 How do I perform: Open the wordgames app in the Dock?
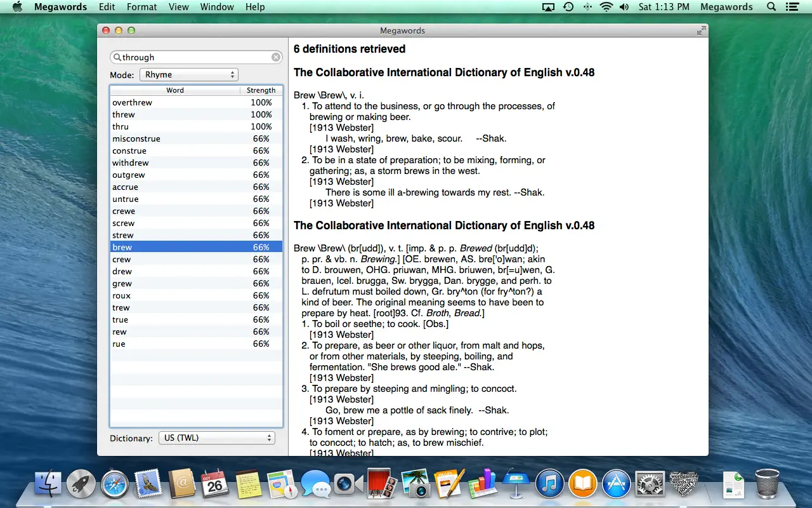(684, 484)
